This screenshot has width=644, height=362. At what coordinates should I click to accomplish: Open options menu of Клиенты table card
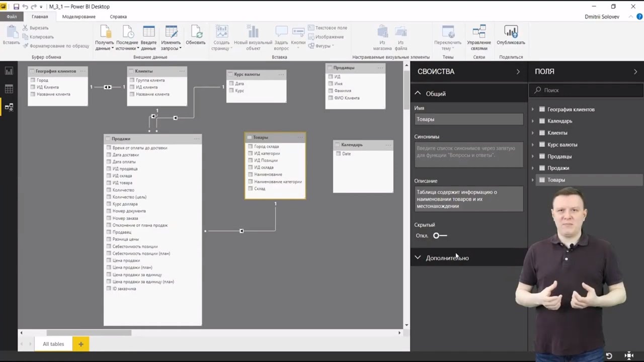pos(182,71)
